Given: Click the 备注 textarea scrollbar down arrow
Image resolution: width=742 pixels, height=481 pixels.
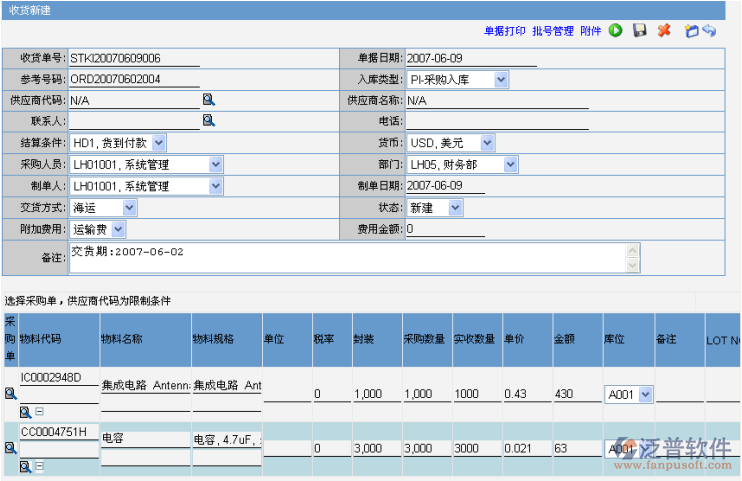Looking at the screenshot, I should (x=631, y=266).
